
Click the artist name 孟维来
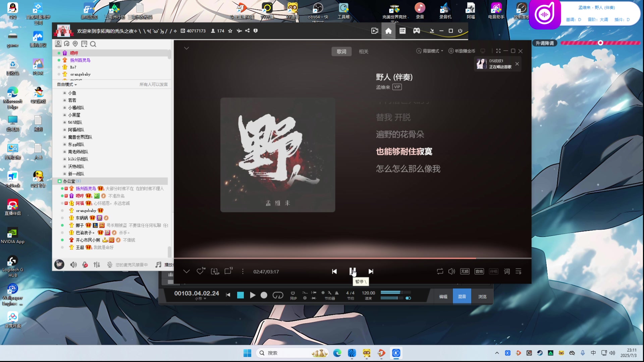(383, 87)
